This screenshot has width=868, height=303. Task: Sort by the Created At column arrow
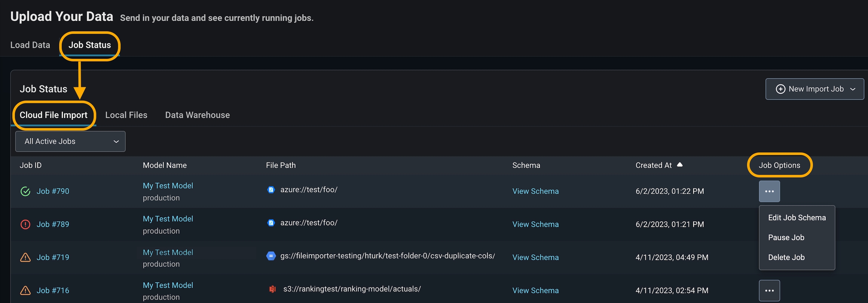tap(680, 165)
